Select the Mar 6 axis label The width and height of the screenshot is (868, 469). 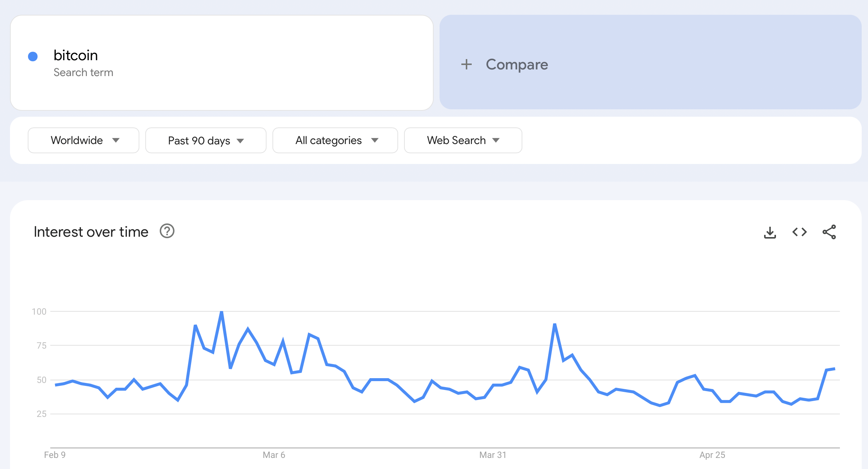tap(274, 455)
